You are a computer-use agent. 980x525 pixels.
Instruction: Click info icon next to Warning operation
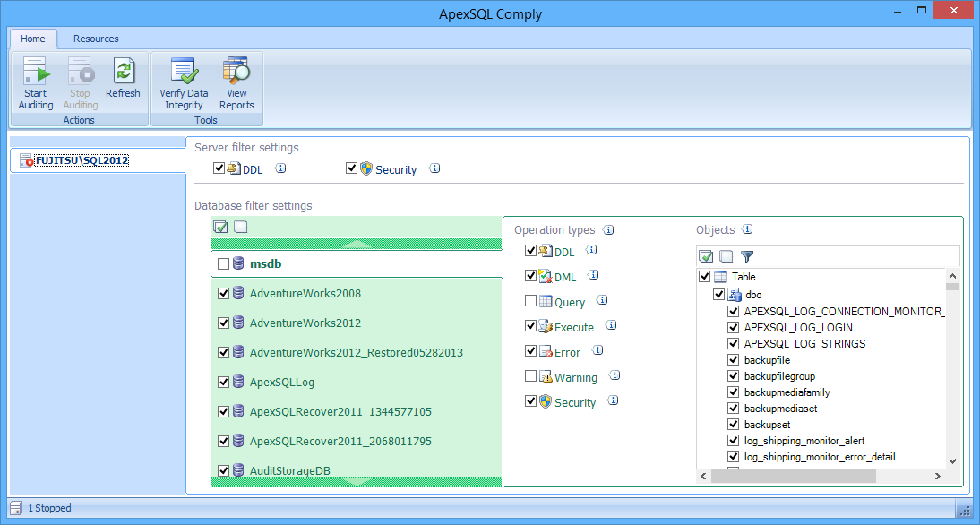click(x=615, y=375)
